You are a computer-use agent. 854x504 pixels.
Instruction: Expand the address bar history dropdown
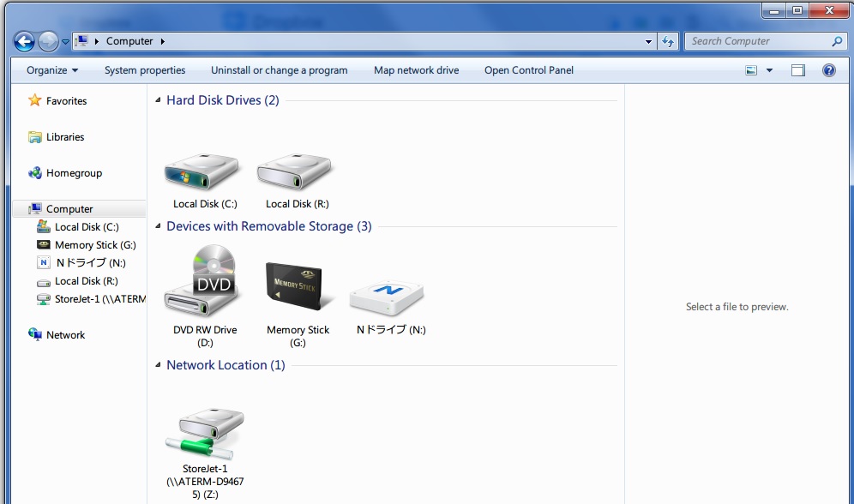649,41
